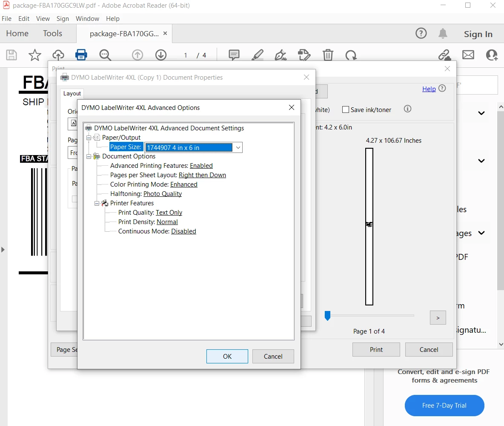The height and width of the screenshot is (426, 504).
Task: Open the Help menu
Action: pos(112,19)
